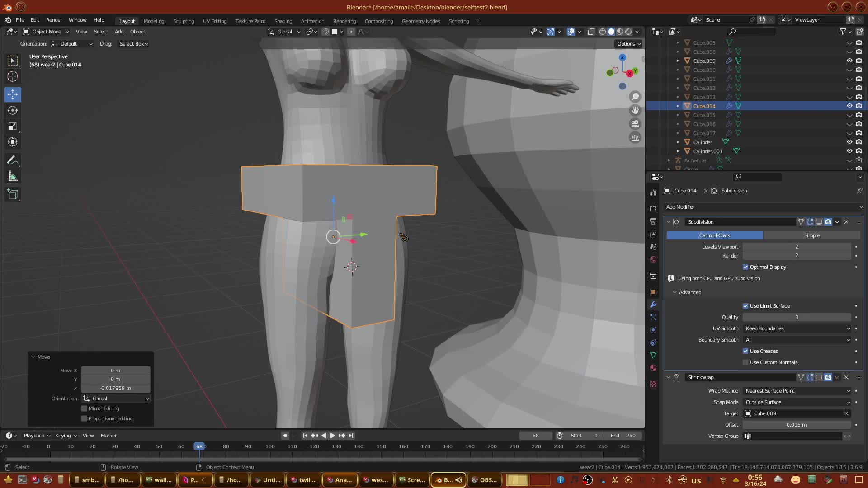Switch subdivision type to Simple

coord(811,235)
